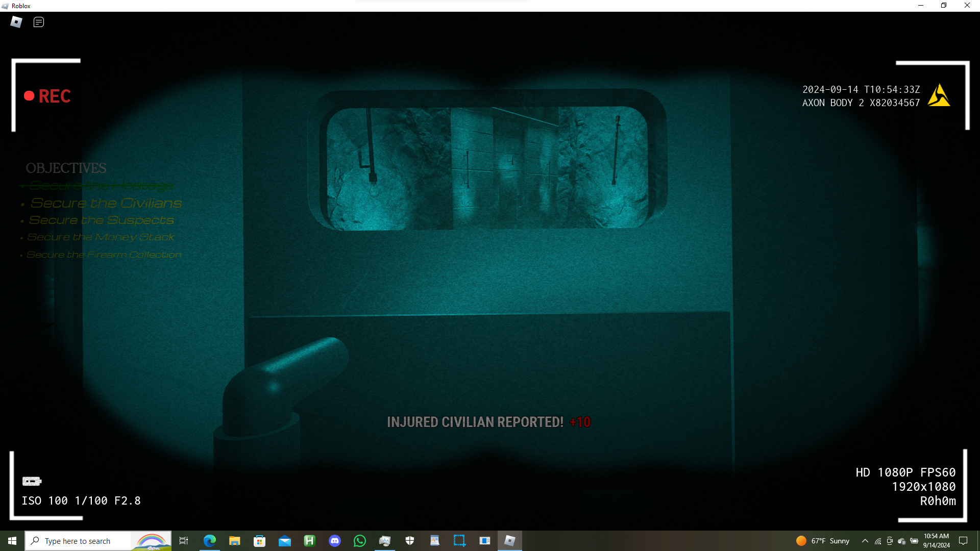This screenshot has width=980, height=551.
Task: Open File Explorer from taskbar
Action: 235,541
